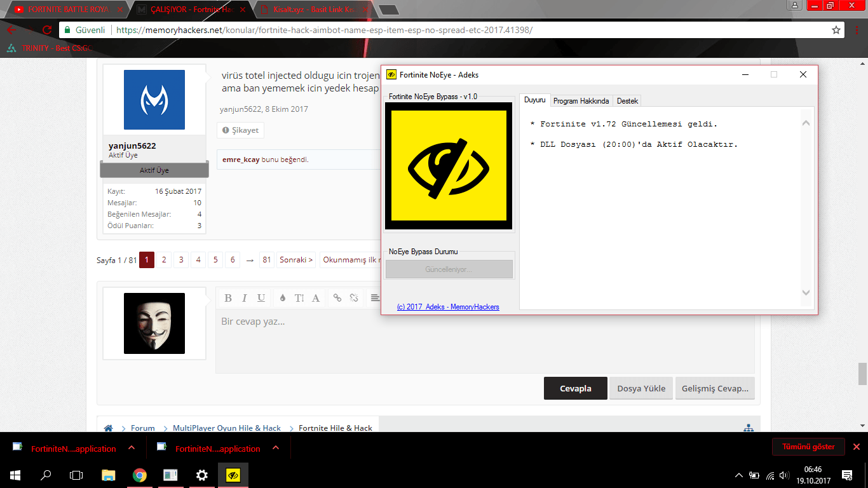This screenshot has width=868, height=488.
Task: Click the Bir cevap yaz... reply field
Action: pyautogui.click(x=485, y=341)
